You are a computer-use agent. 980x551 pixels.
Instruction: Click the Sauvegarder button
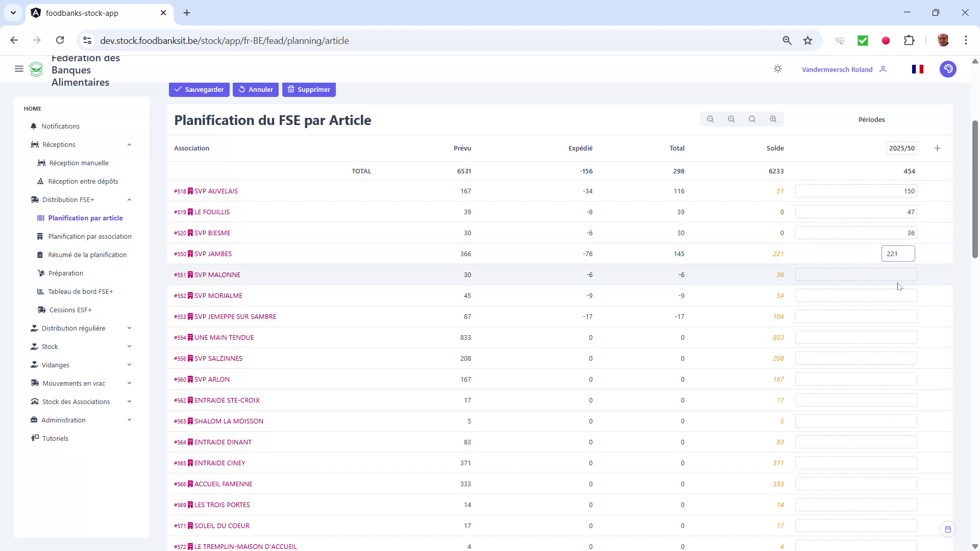coord(199,89)
